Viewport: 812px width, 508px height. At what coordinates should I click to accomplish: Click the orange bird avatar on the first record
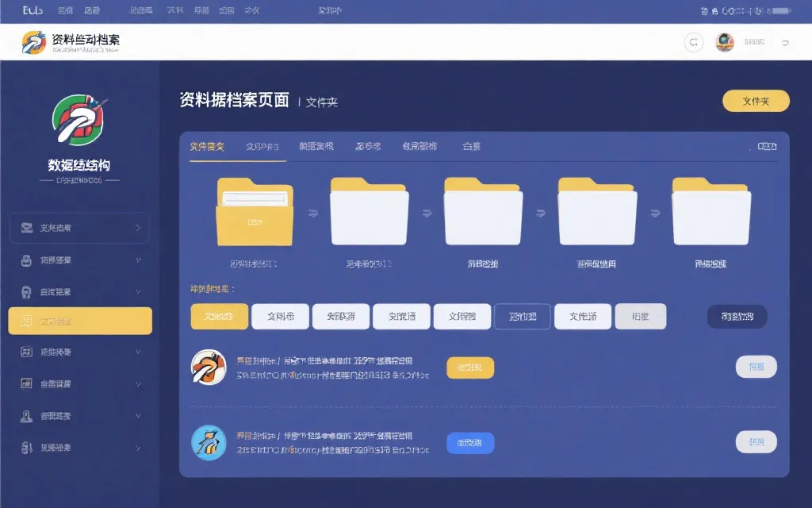pos(209,368)
